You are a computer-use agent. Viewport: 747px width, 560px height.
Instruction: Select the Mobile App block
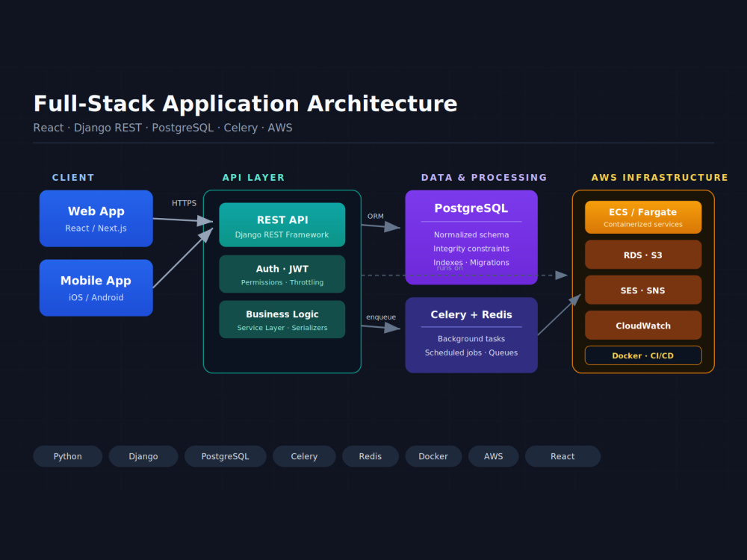tap(96, 287)
